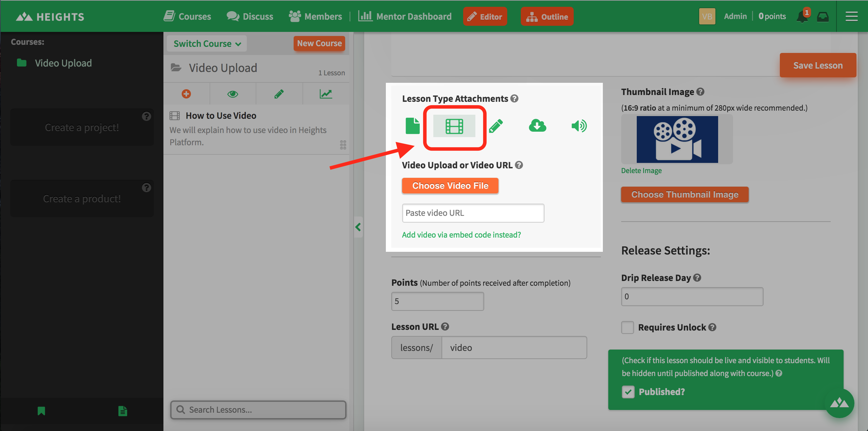Click the Admin user name
This screenshot has height=431, width=868.
735,16
